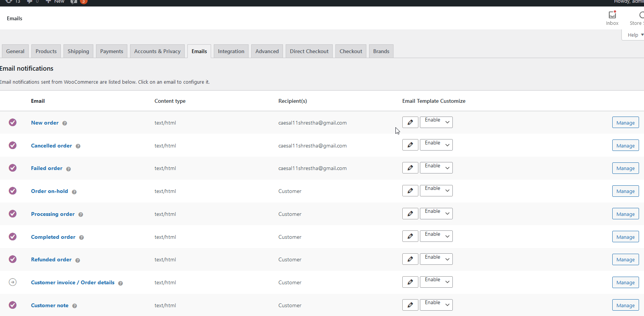
Task: Toggle the enabled status of Processing order email
Action: [x=13, y=214]
